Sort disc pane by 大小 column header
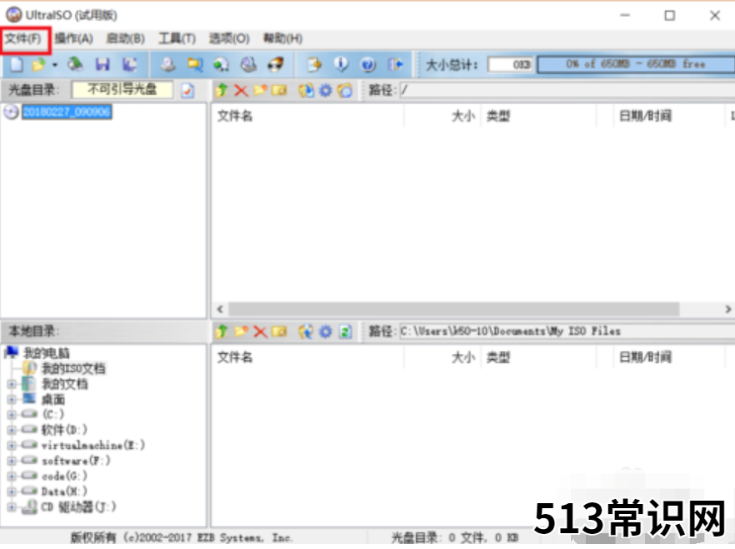The height and width of the screenshot is (549, 735). 442,116
